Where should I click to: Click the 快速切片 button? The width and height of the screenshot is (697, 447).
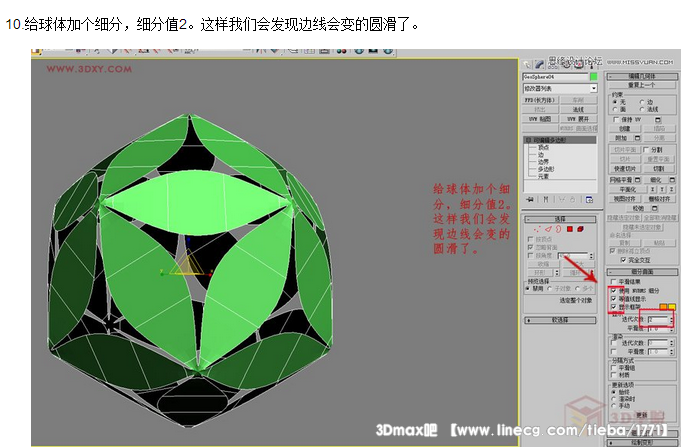[x=625, y=168]
